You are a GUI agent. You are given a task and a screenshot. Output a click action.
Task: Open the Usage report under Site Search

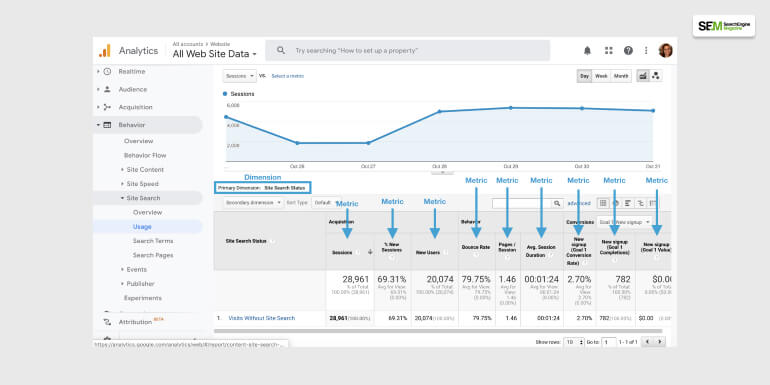(142, 227)
